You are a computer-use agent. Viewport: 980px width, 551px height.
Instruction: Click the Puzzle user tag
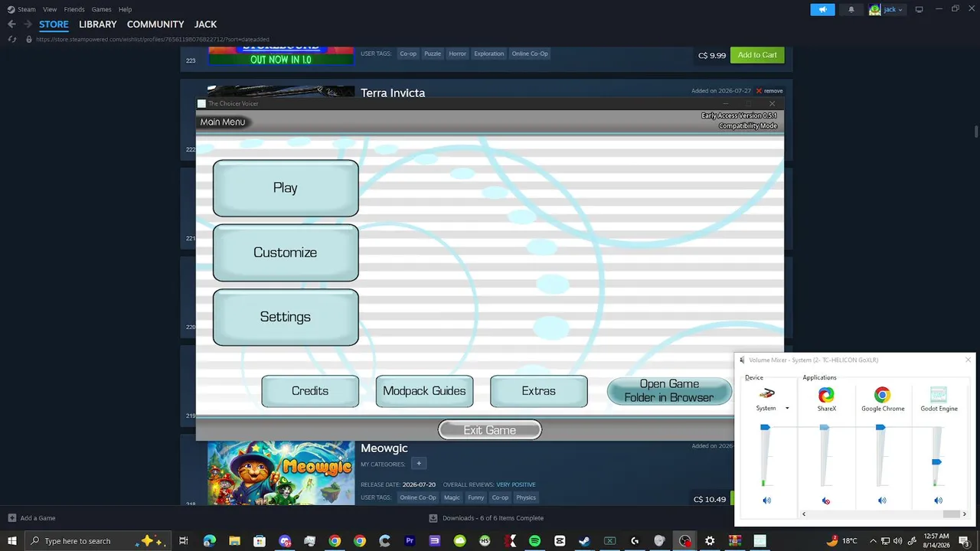(x=433, y=54)
